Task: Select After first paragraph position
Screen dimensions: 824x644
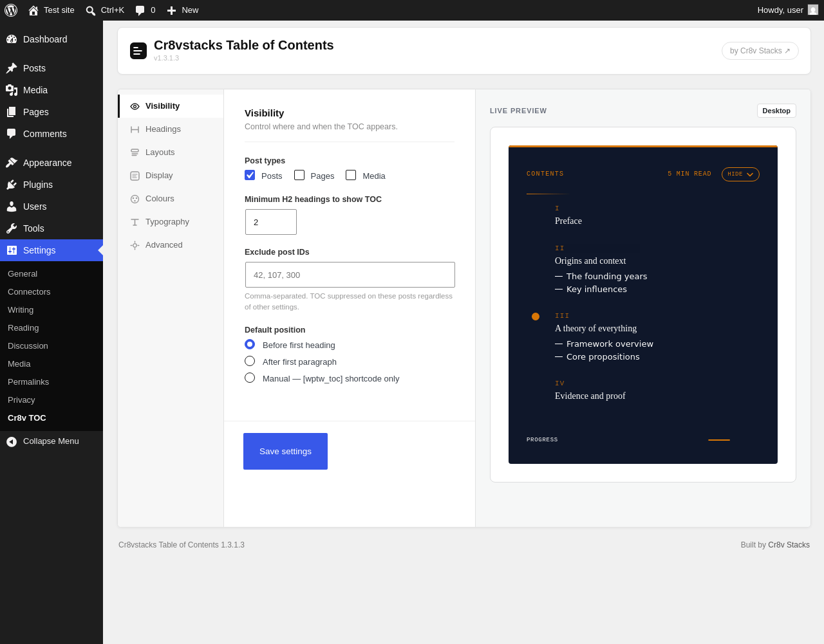Action: 250,361
